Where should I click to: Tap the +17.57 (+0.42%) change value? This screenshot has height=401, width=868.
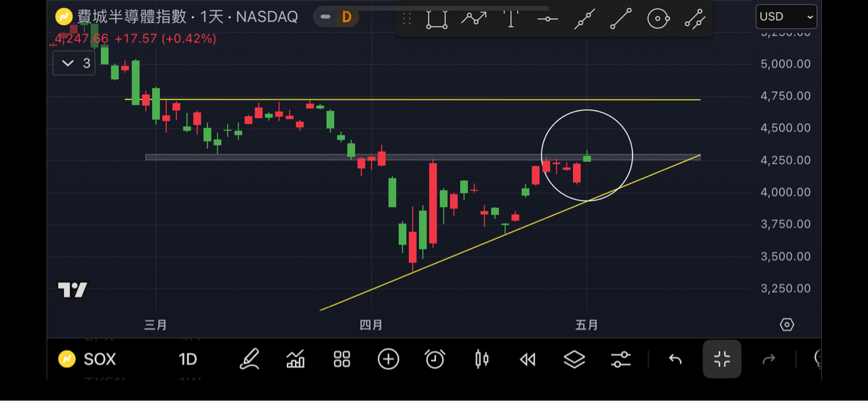(x=165, y=39)
